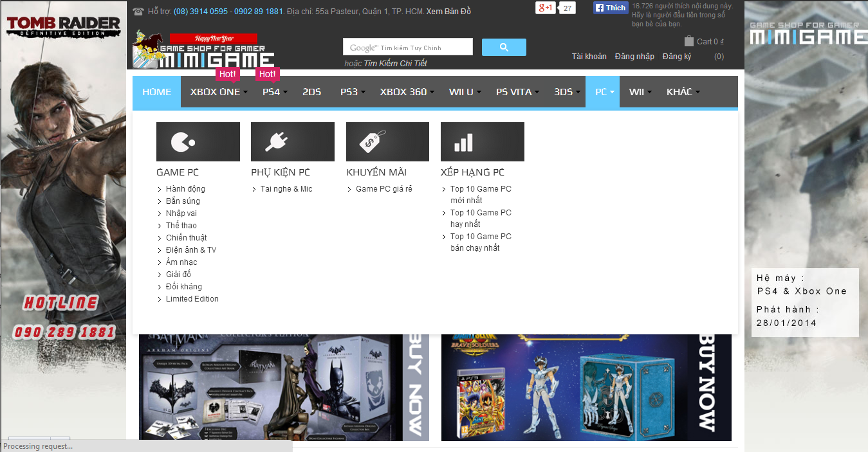Select Chiến thuật game category
The width and height of the screenshot is (868, 452).
click(x=187, y=238)
